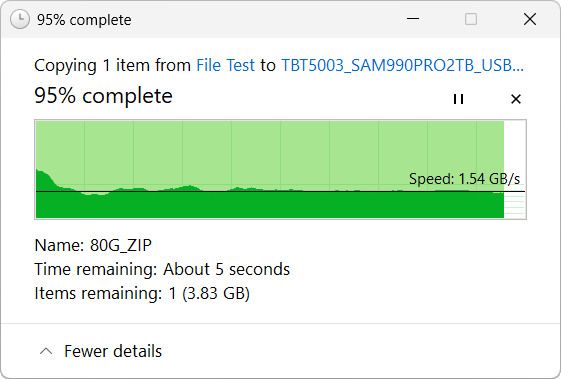Click the Time remaining: About 5 seconds line
Screen dimensions: 561x379
click(x=162, y=269)
